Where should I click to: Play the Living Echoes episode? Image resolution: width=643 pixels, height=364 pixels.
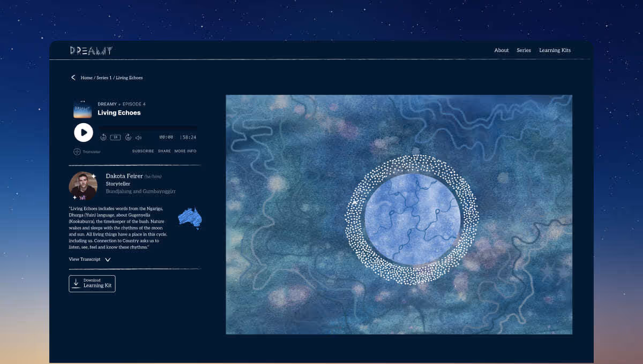84,132
